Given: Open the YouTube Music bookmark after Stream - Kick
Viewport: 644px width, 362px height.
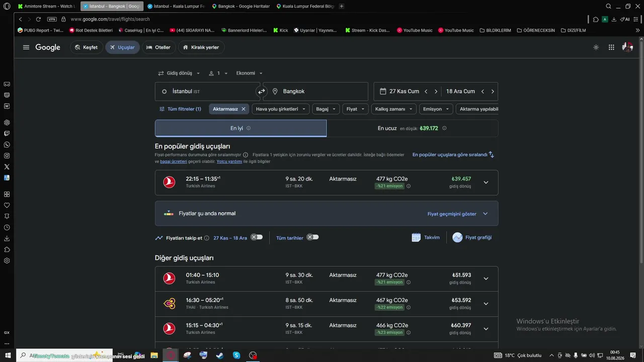Looking at the screenshot, I should [415, 30].
